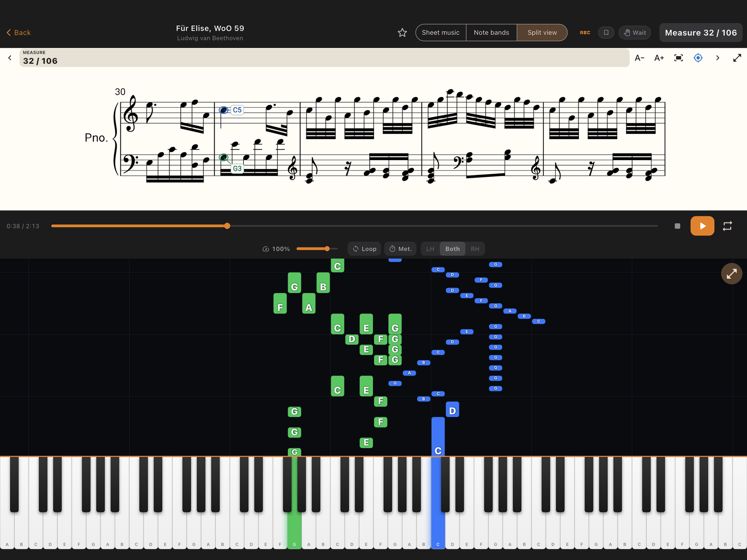Favorite the piece with the star icon
This screenshot has height=560, width=747.
tap(402, 33)
